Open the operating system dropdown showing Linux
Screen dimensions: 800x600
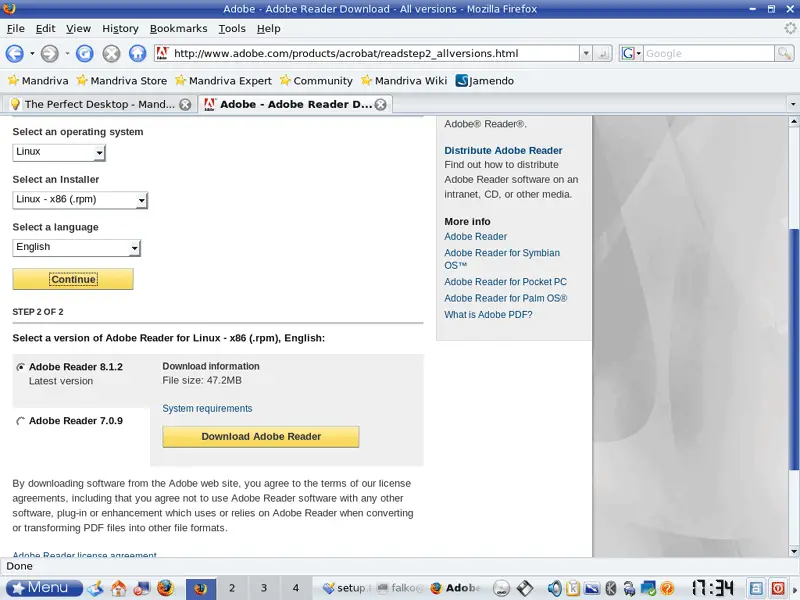[x=59, y=153]
